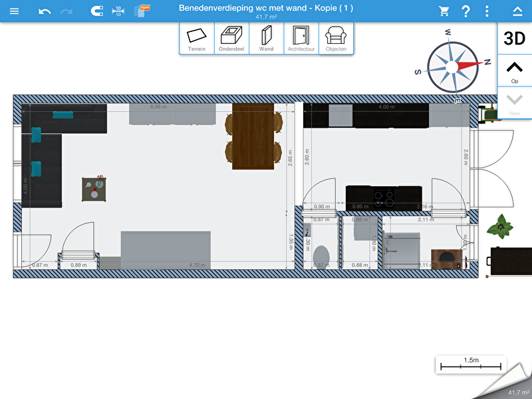The image size is (532, 399).
Task: Open the three-dot more options menu
Action: (487, 11)
